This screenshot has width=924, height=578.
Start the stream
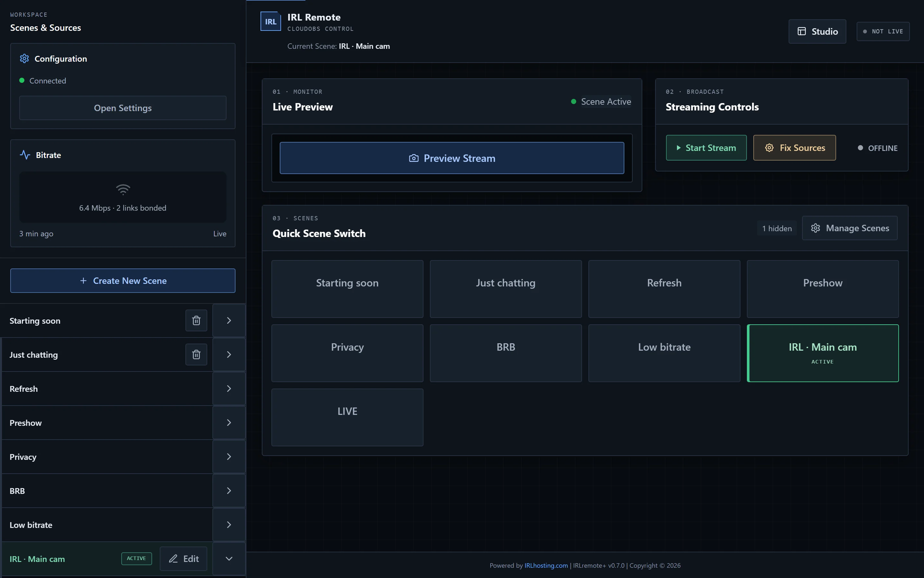tap(706, 148)
